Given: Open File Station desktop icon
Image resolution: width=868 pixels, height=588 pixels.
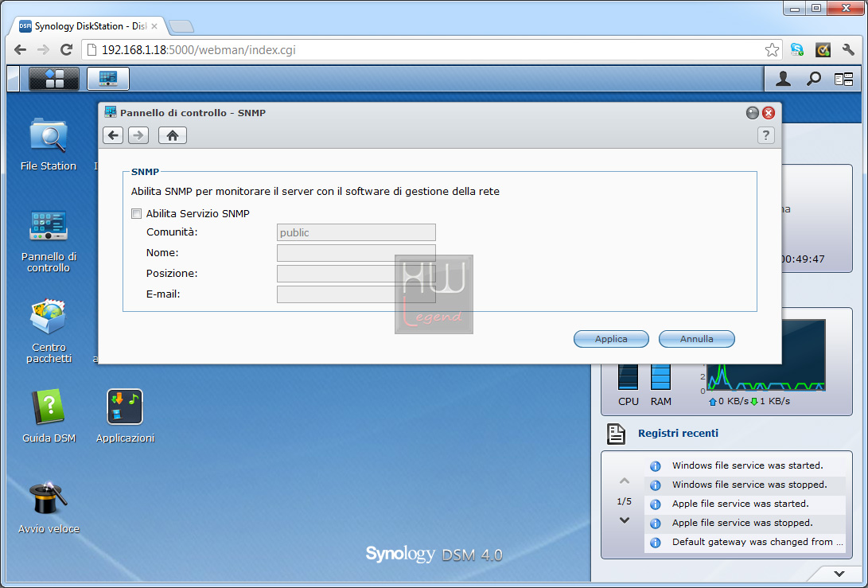Looking at the screenshot, I should pos(49,145).
